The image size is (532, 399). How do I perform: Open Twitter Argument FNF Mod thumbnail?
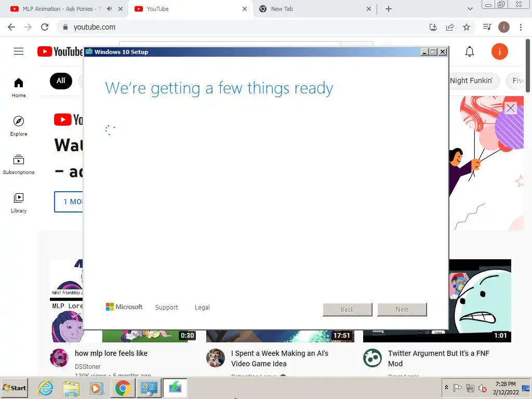480,301
